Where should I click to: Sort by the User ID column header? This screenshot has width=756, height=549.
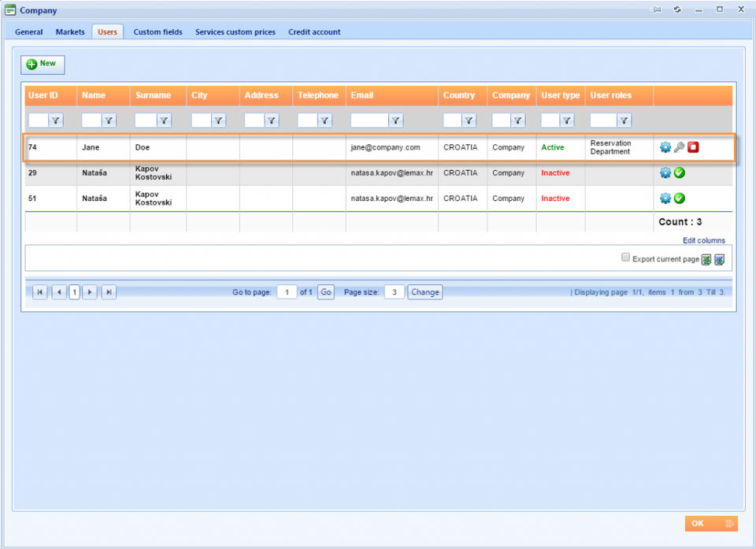tap(43, 95)
